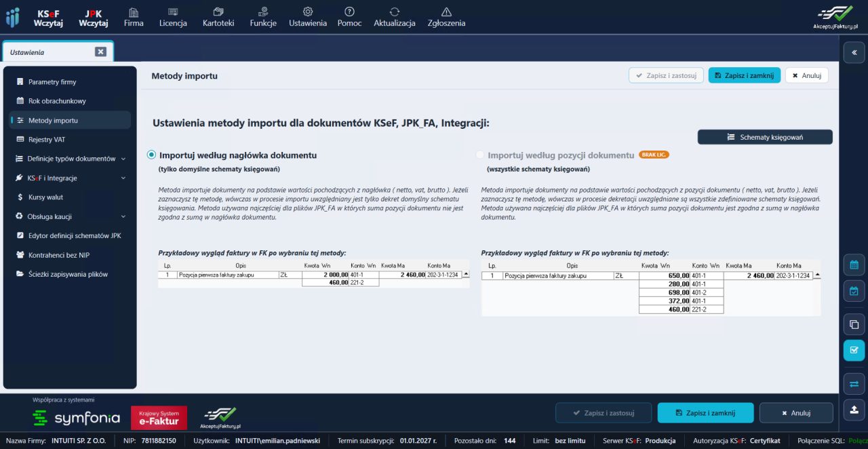This screenshot has height=449, width=868.
Task: Collapse the right side panel chevrons
Action: pyautogui.click(x=854, y=52)
